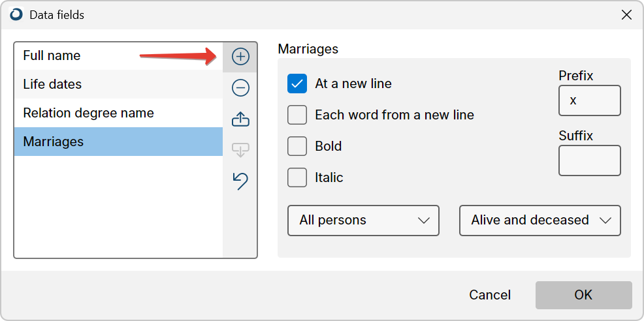
Task: Click the greyed move down icon
Action: tap(240, 150)
